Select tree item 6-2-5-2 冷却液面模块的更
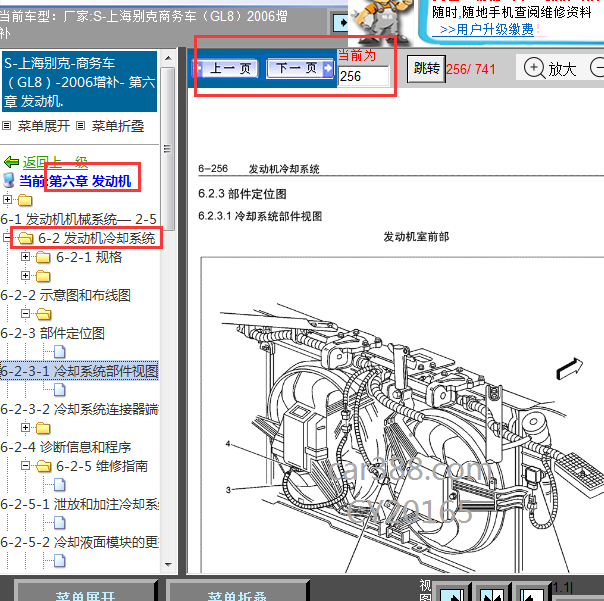 click(79, 542)
